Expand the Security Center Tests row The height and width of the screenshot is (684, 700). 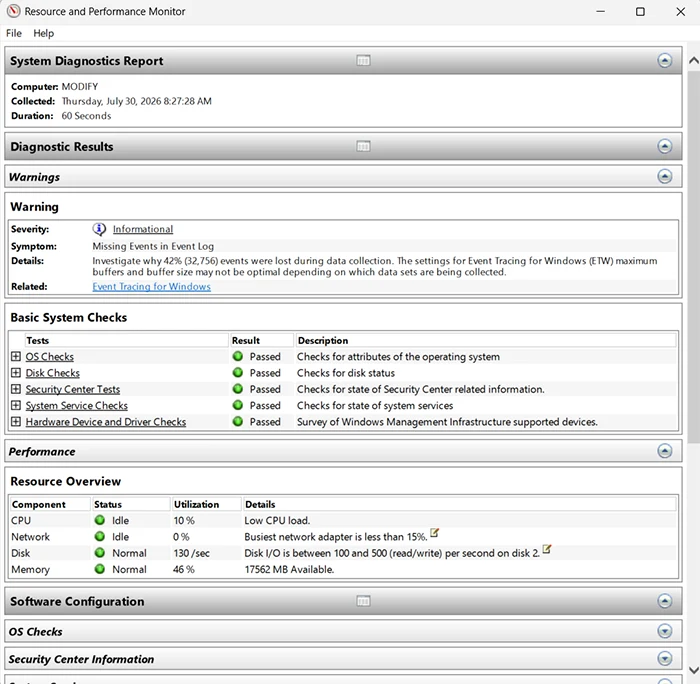pyautogui.click(x=16, y=389)
